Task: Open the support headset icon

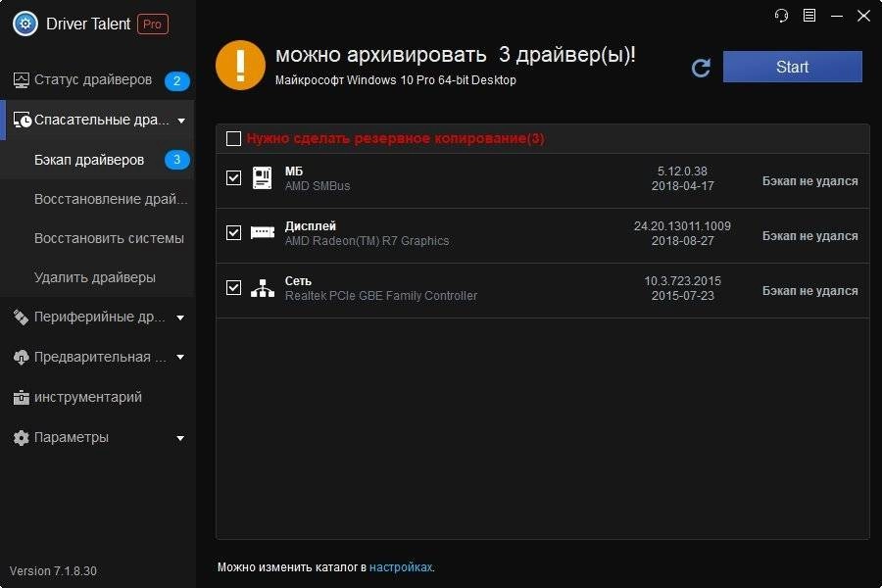Action: [x=781, y=16]
